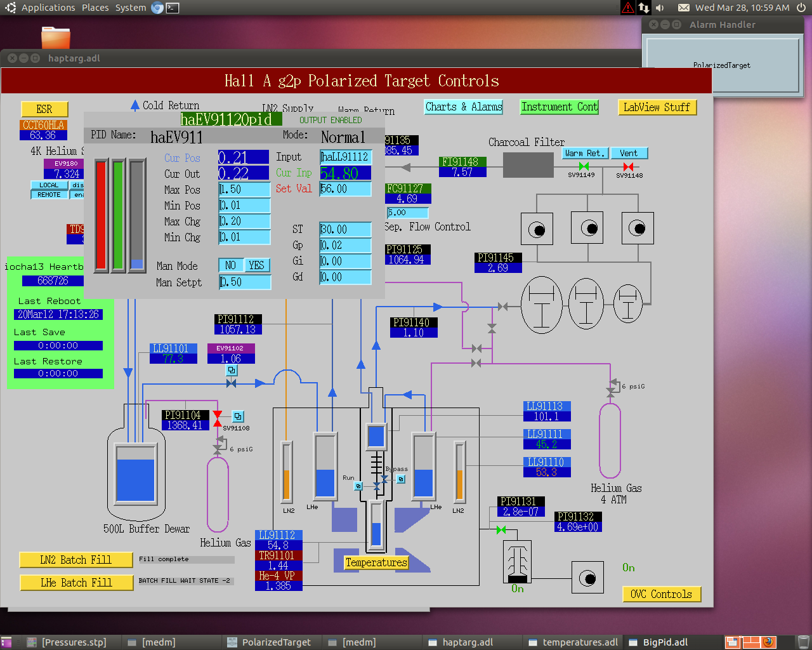Screen dimensions: 812x650
Task: Switch to PolarizedTarget taskbar window
Action: click(270, 642)
